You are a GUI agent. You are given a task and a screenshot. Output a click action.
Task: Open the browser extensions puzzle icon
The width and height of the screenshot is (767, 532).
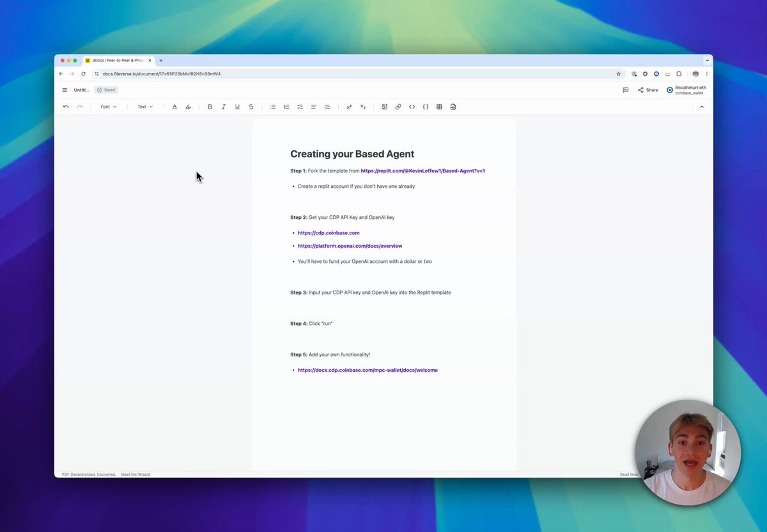[x=679, y=74]
